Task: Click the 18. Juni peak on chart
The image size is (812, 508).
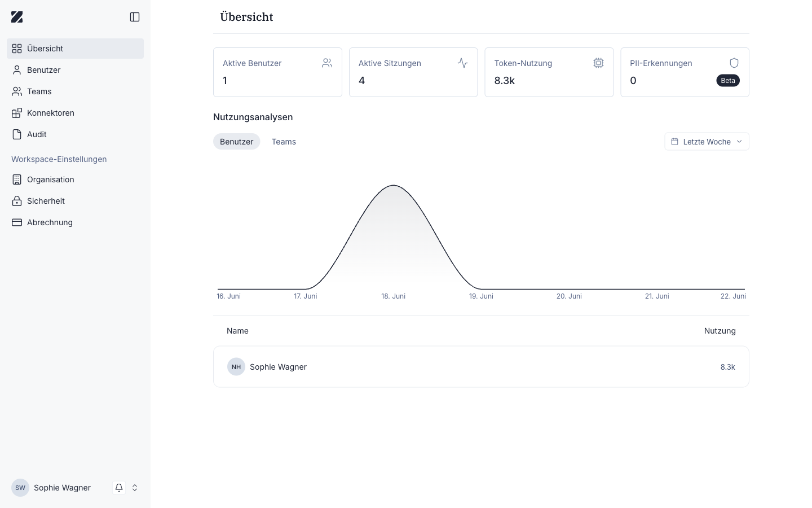Action: pos(393,185)
